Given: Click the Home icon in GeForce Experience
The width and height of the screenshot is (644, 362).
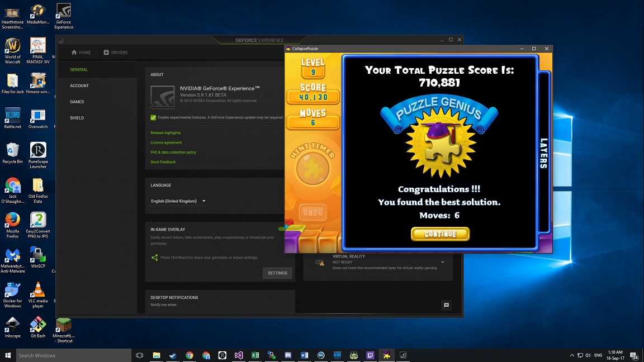Looking at the screenshot, I should [x=74, y=53].
